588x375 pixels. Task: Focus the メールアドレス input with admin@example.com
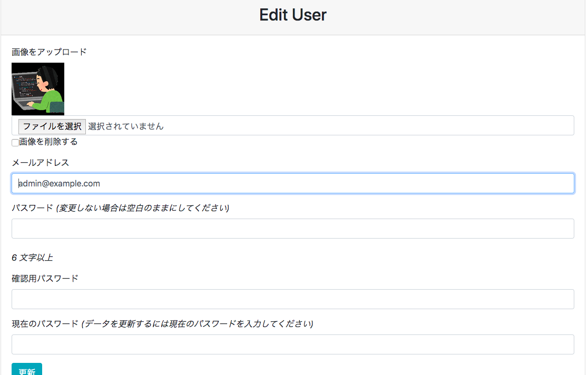(292, 183)
